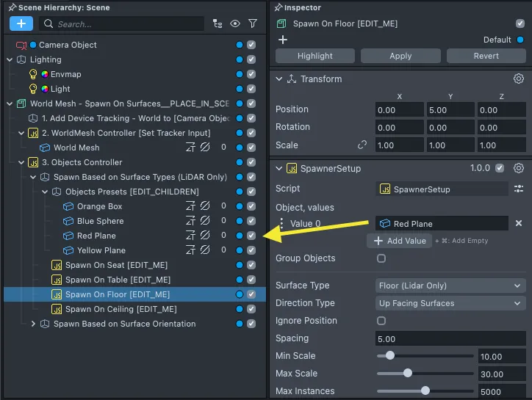The width and height of the screenshot is (532, 400).
Task: Open the Direction Type dropdown
Action: tap(450, 303)
